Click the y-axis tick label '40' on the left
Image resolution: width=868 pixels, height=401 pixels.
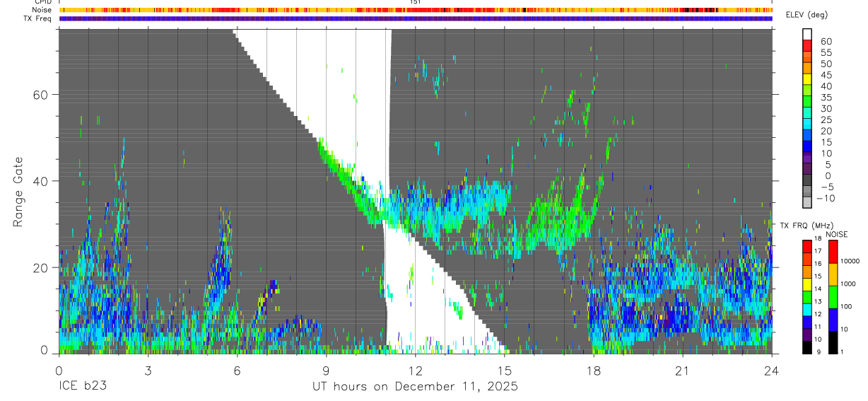[41, 181]
